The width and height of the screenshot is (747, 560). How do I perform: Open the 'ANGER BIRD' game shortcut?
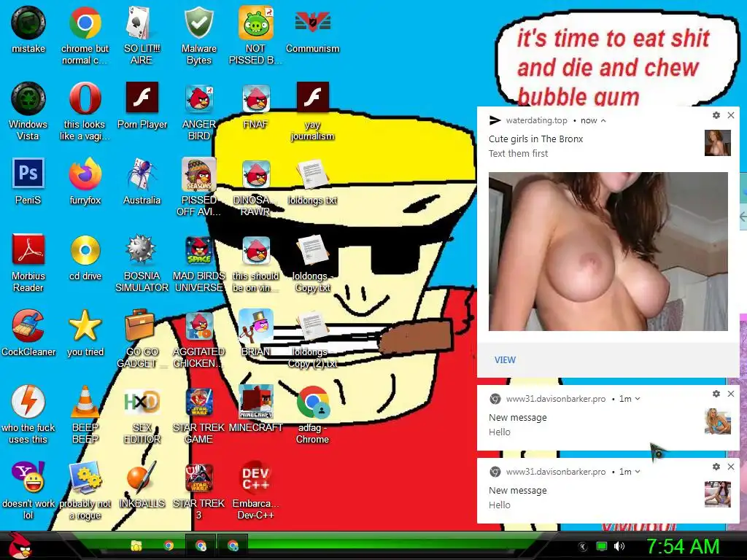tap(198, 112)
